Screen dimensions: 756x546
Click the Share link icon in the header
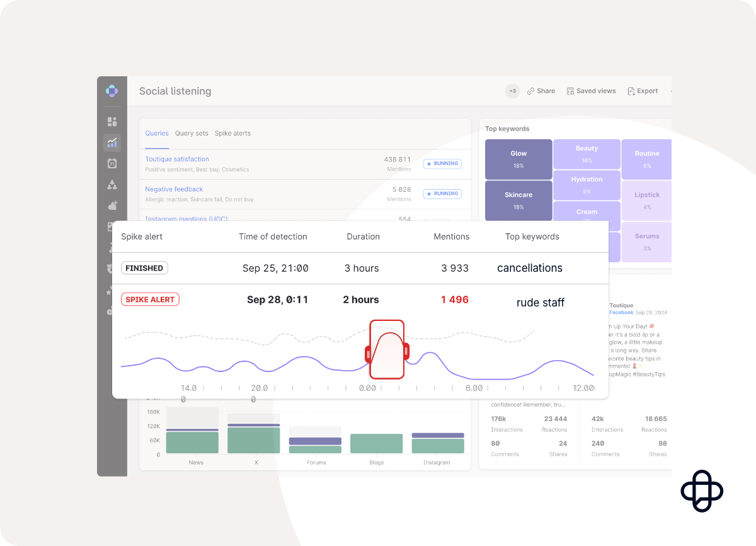tap(529, 91)
